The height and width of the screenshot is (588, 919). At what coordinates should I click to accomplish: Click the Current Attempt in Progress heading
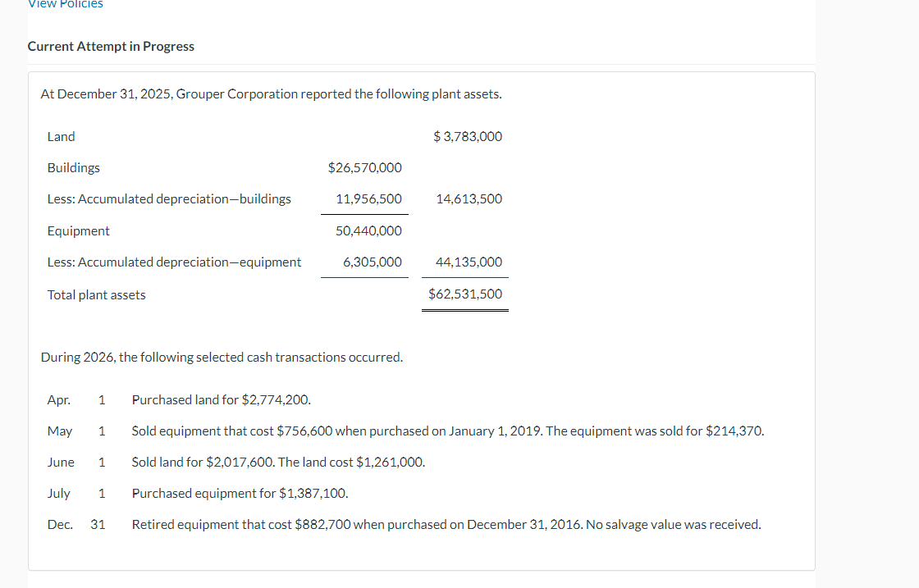click(111, 46)
